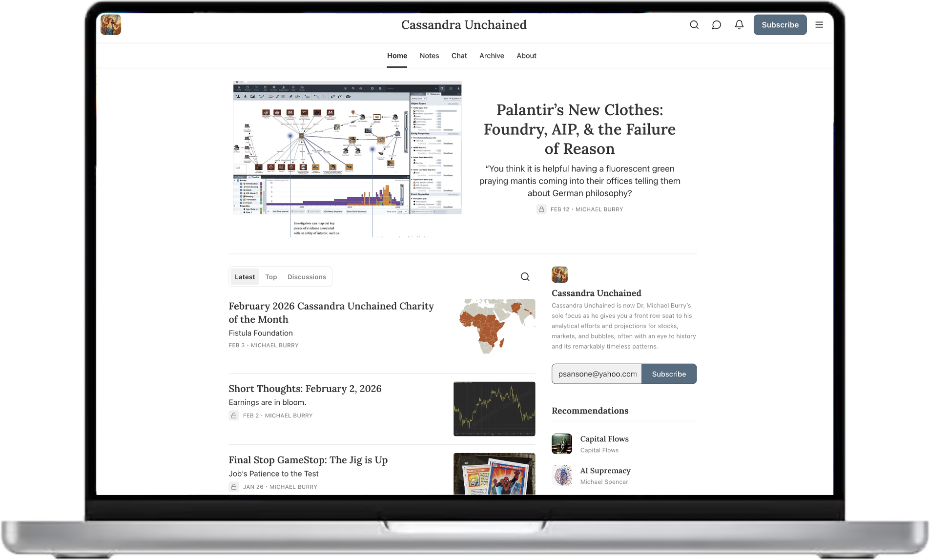The height and width of the screenshot is (560, 930).
Task: Open the Palantir's New Clothes article headline
Action: point(579,129)
